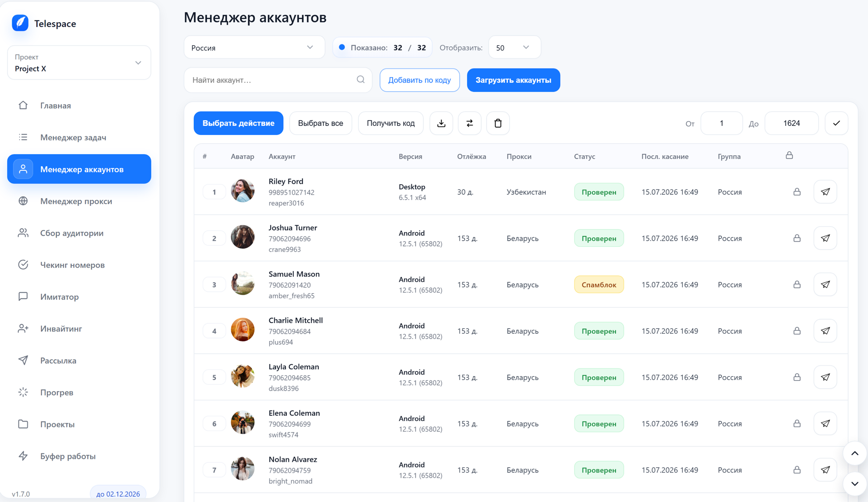This screenshot has height=502, width=868.
Task: Open Инвайтинг in sidebar
Action: 79,328
